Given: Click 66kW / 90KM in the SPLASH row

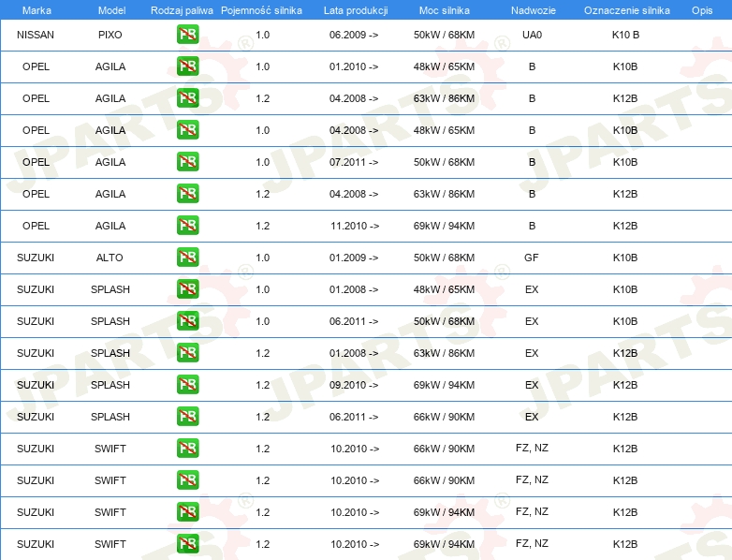Looking at the screenshot, I should (x=444, y=417).
